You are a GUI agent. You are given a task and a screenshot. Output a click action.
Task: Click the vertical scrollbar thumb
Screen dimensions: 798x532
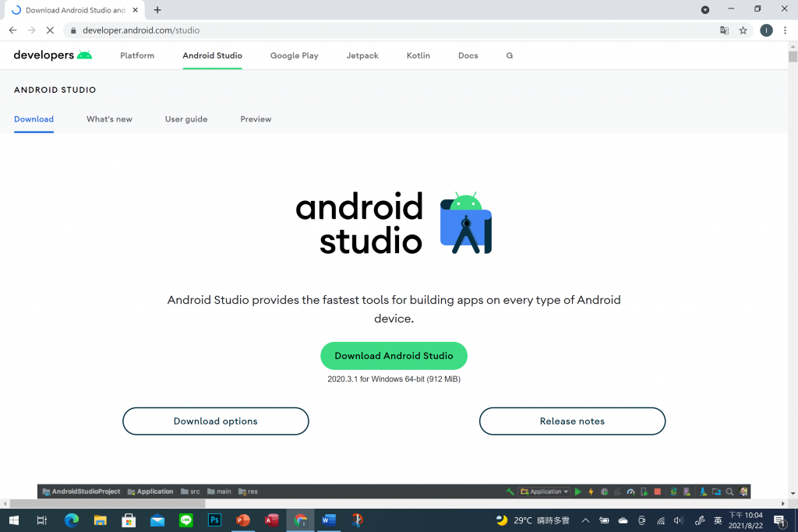[793, 56]
